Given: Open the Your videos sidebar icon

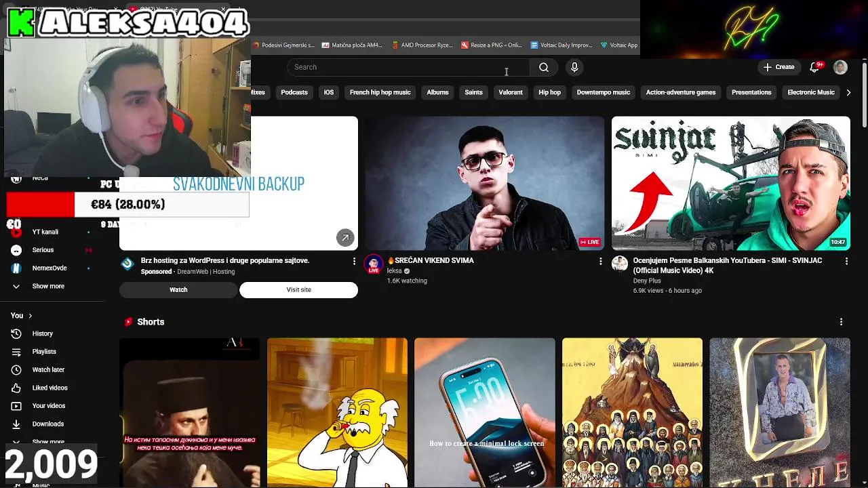Looking at the screenshot, I should (16, 406).
